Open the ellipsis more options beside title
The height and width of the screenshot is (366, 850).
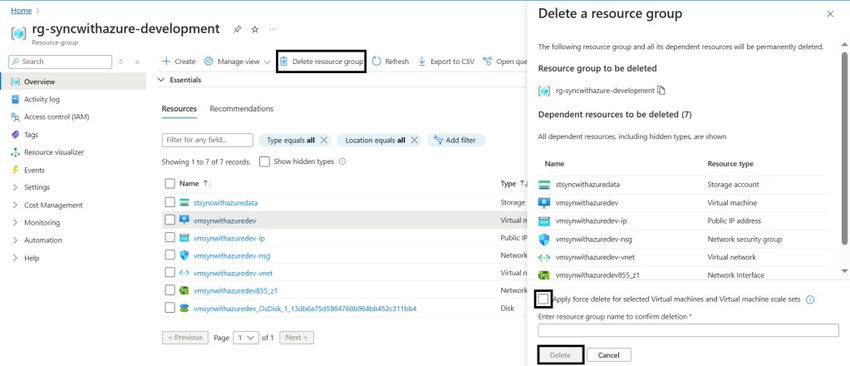tap(273, 29)
